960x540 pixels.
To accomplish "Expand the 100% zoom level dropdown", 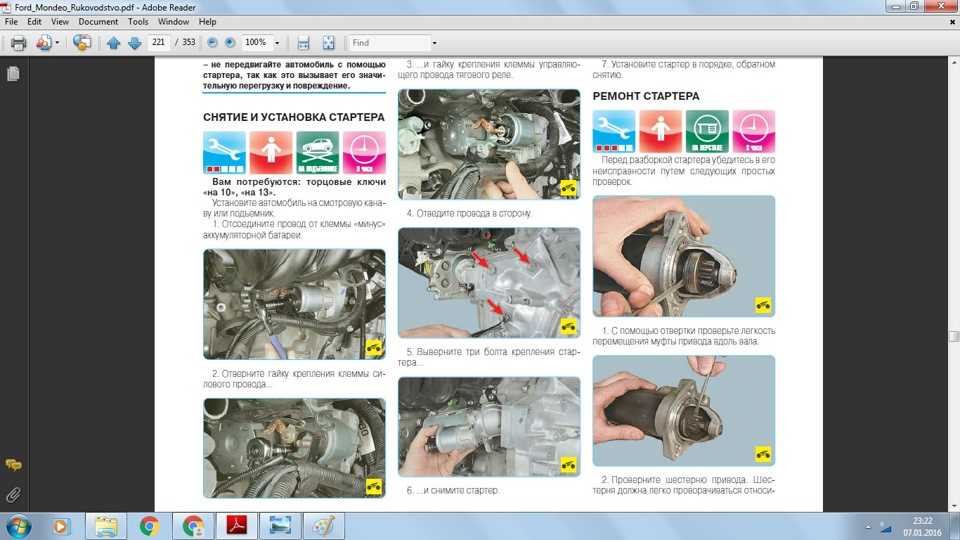I will (276, 43).
